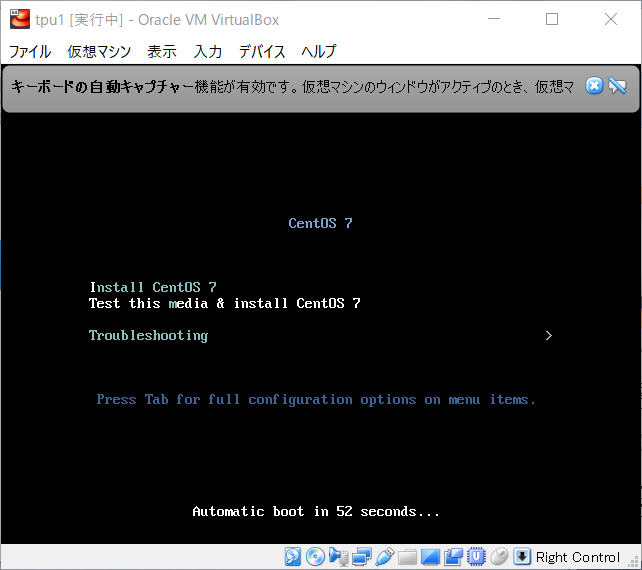Click the recording status icon
Screen dimensions: 642x570
coord(453,557)
